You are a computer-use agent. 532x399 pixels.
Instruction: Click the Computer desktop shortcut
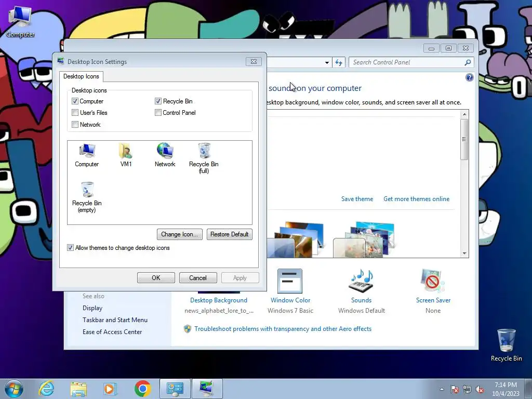(x=20, y=21)
